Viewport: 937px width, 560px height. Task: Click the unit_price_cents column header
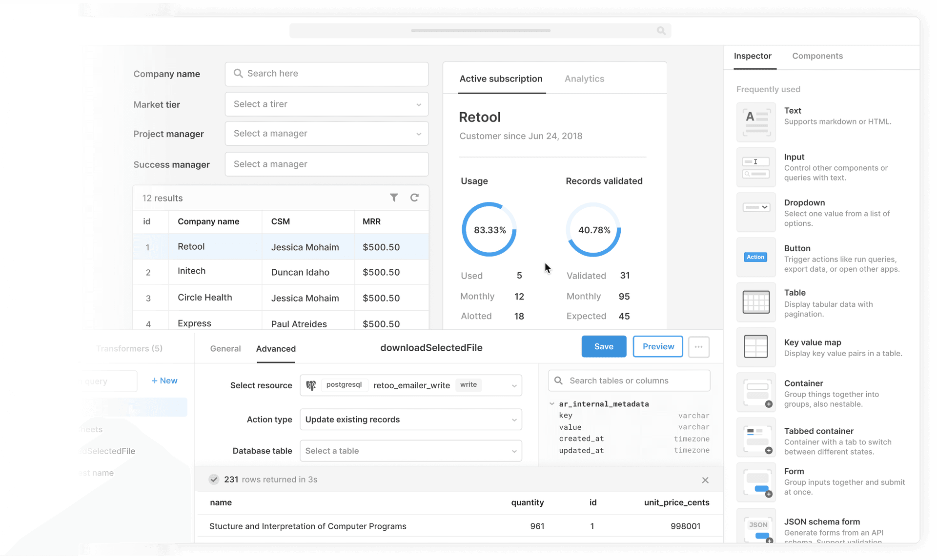point(676,502)
